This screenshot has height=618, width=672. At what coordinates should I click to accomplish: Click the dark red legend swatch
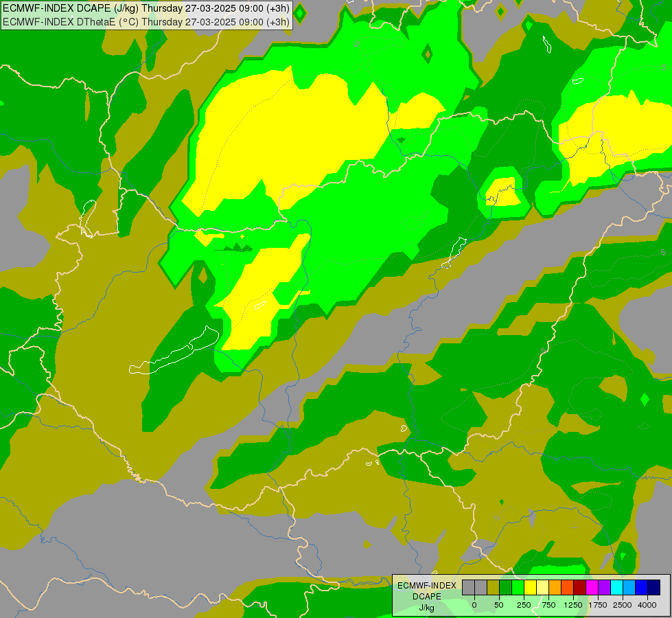click(x=580, y=588)
